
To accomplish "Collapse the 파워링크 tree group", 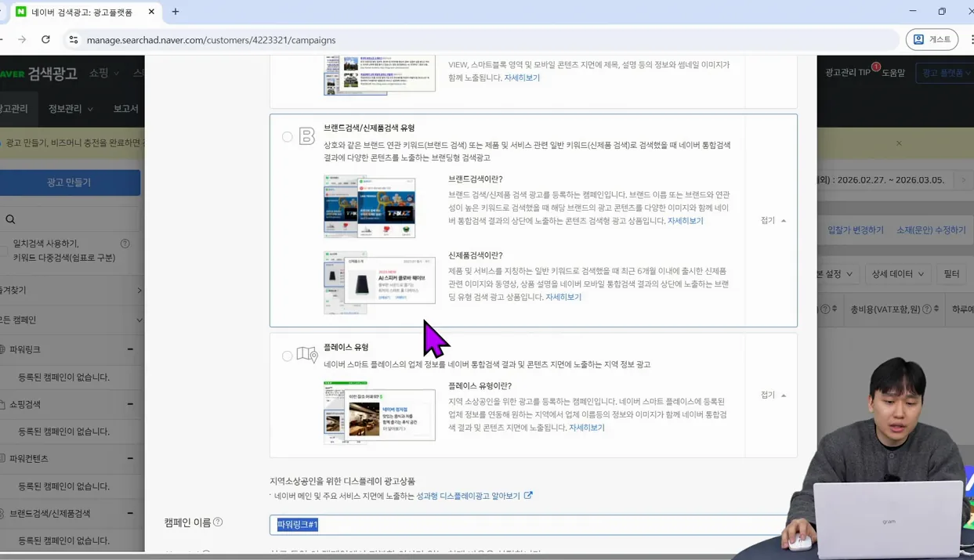I will point(130,349).
